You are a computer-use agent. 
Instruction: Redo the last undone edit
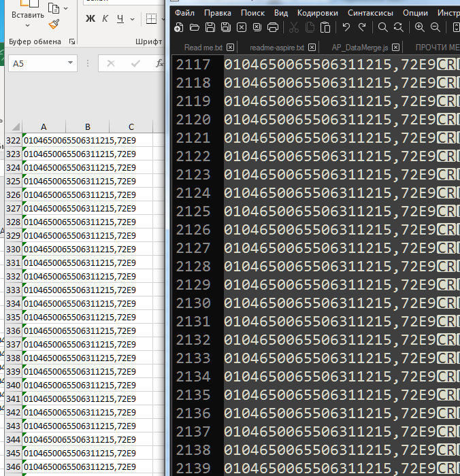click(362, 28)
